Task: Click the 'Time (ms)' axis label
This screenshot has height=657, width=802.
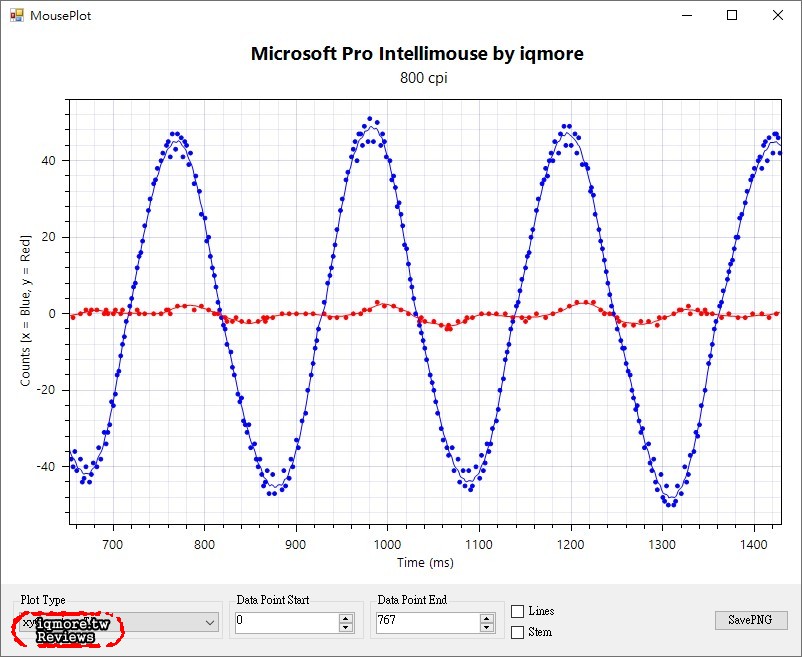Action: [x=425, y=562]
